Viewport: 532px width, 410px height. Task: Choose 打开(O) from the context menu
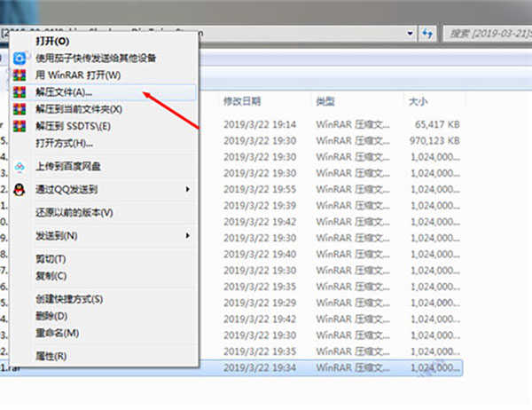tap(52, 41)
